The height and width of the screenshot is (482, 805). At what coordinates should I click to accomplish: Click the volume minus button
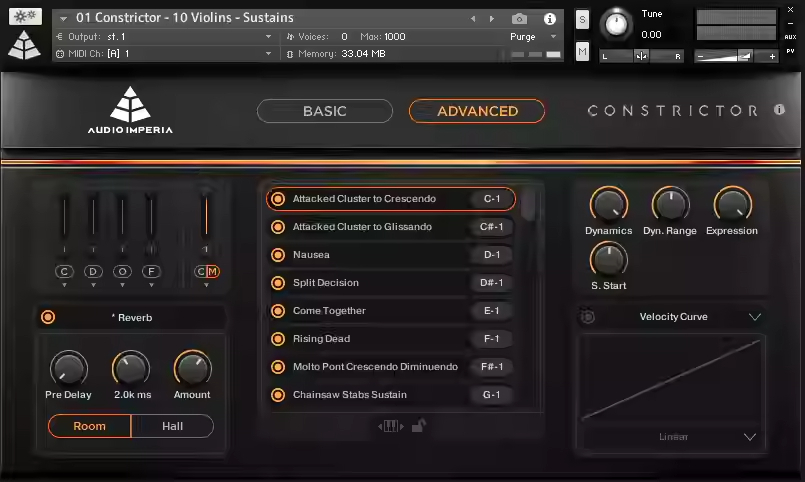700,56
